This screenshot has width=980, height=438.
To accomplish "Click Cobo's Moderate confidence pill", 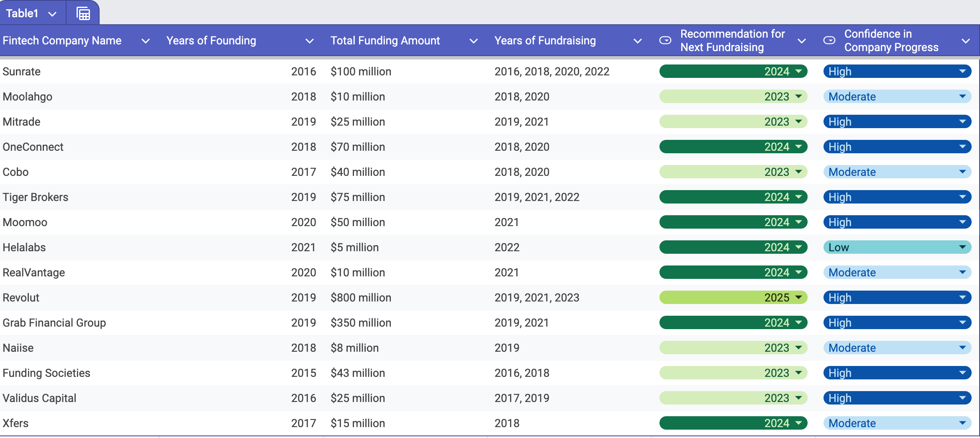I will (x=895, y=172).
